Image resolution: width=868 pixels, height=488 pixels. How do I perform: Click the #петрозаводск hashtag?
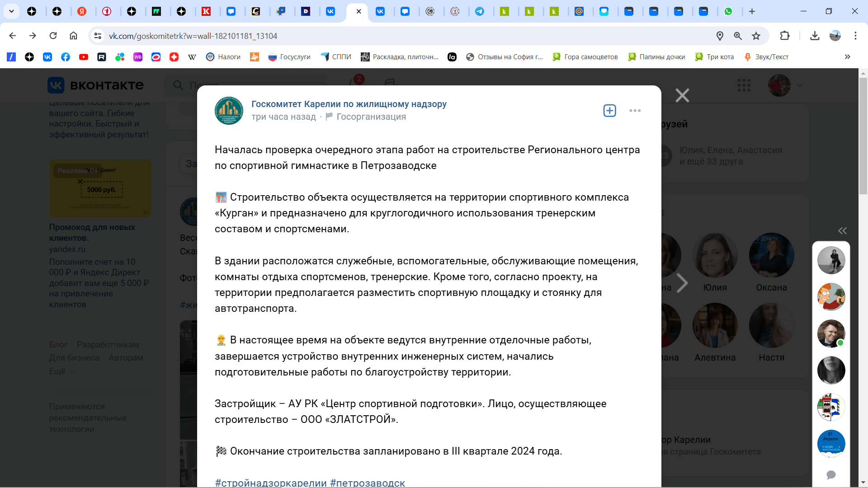pyautogui.click(x=367, y=482)
